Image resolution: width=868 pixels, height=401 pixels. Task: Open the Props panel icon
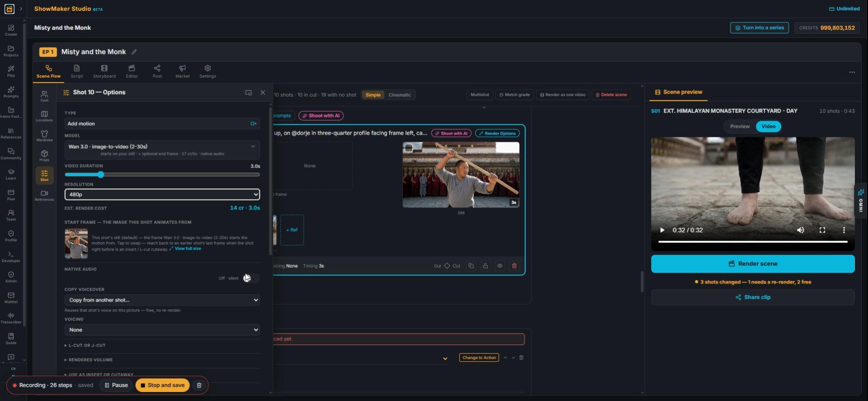pyautogui.click(x=44, y=155)
